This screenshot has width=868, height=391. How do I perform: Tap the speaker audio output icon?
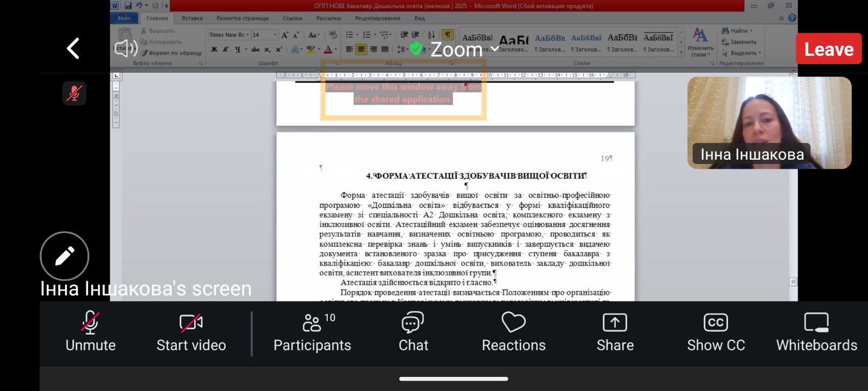coord(126,48)
